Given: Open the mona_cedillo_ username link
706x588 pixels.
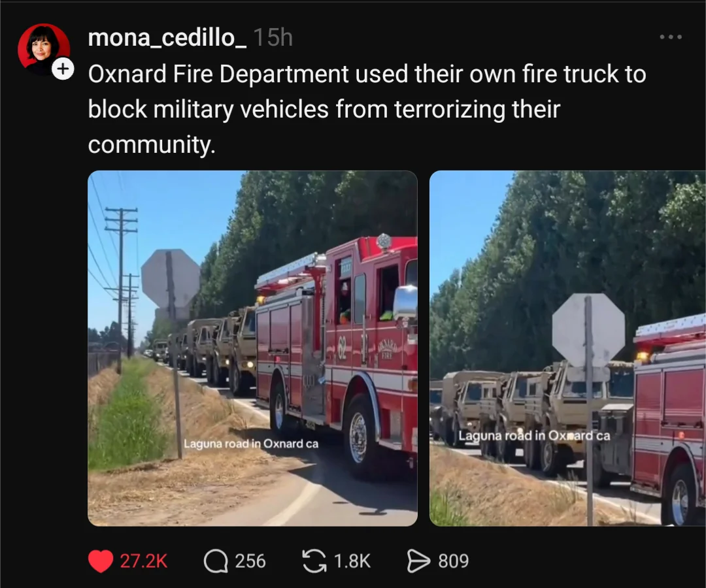Looking at the screenshot, I should [x=167, y=38].
